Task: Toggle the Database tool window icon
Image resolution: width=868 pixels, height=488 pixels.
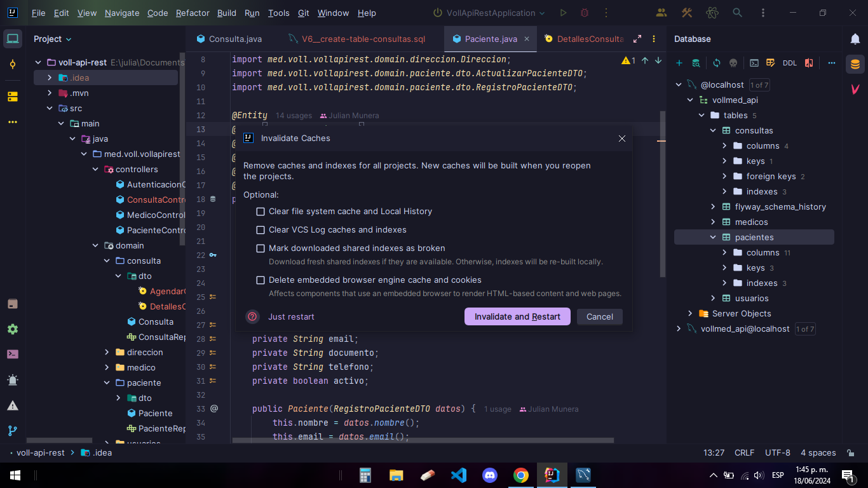Action: tap(855, 64)
